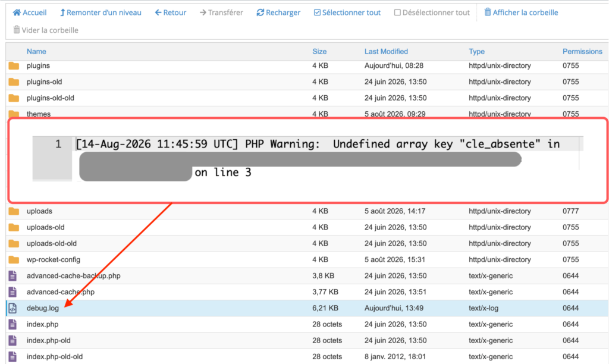609x364 pixels.
Task: Click the plugins-old folder icon
Action: (x=14, y=82)
